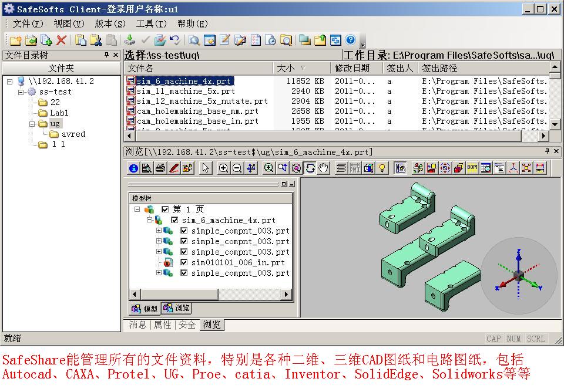
Task: Switch to the 模型 tab
Action: coord(145,308)
